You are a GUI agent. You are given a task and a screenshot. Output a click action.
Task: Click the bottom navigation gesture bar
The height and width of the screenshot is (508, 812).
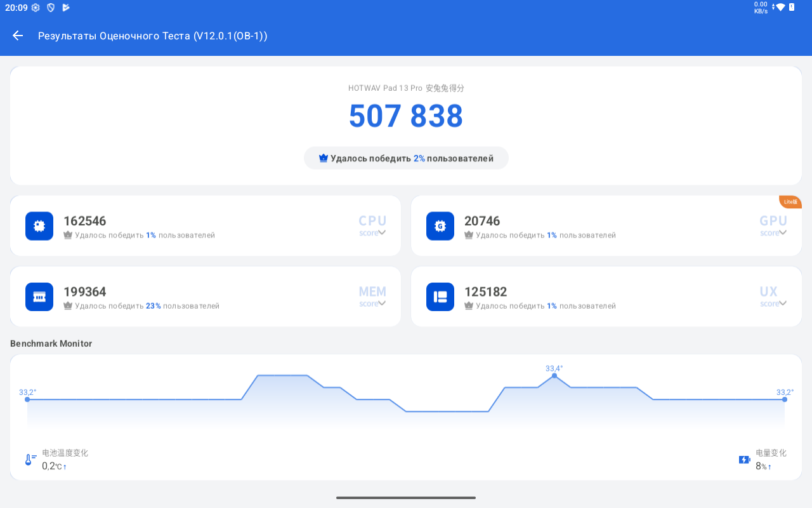406,498
